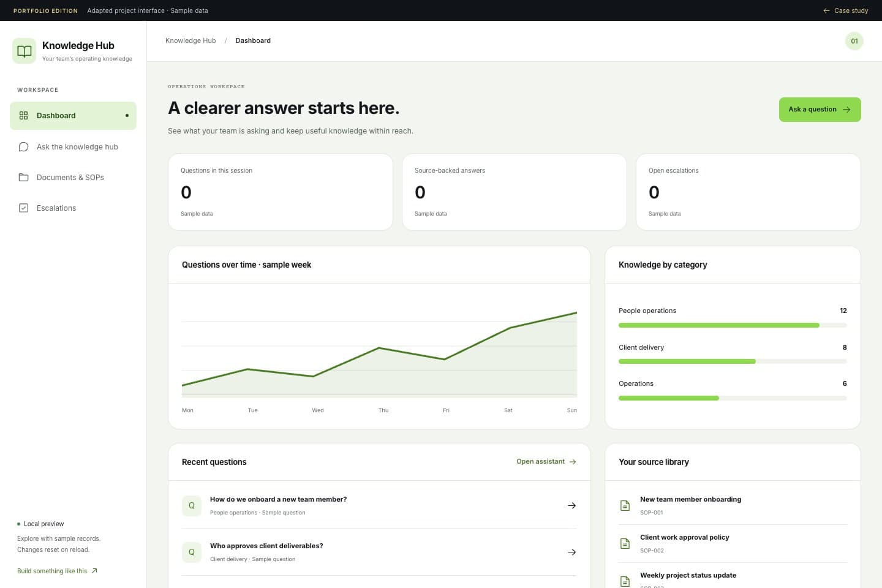Viewport: 882px width, 588px height.
Task: Open New team member onboarding source
Action: pos(733,506)
